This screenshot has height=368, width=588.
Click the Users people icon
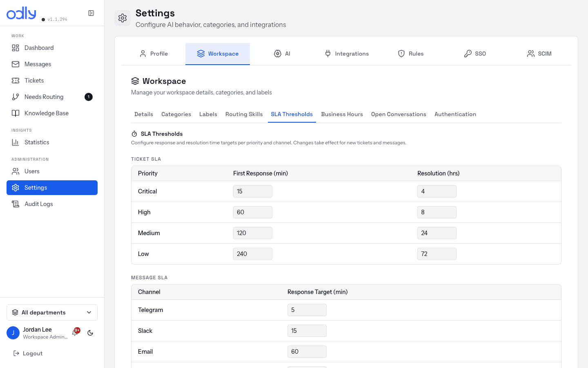16,171
